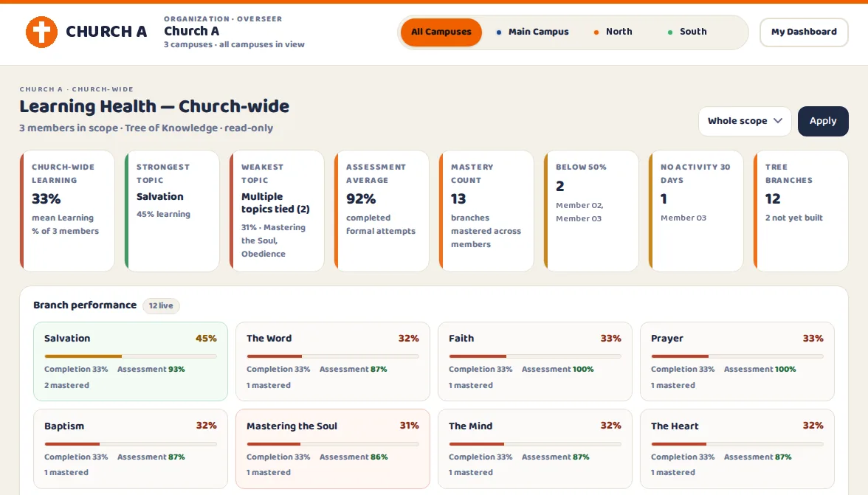Open The Heart branch card
The height and width of the screenshot is (495, 868).
pyautogui.click(x=737, y=449)
